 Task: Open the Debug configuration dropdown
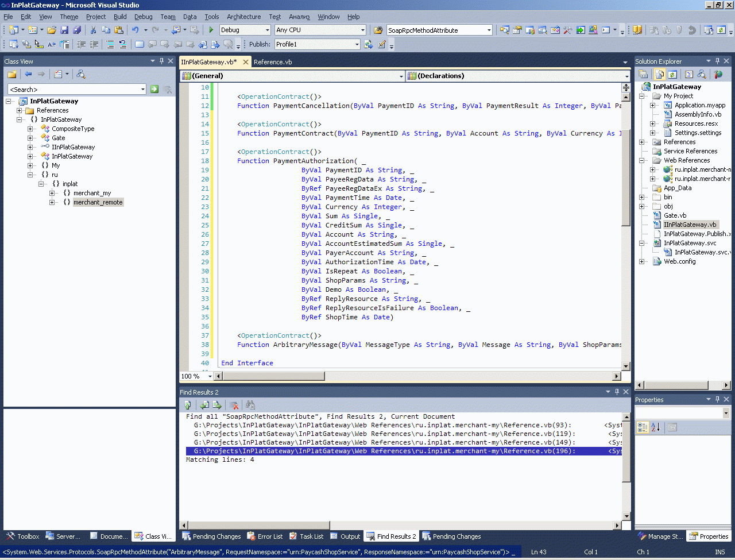(267, 30)
